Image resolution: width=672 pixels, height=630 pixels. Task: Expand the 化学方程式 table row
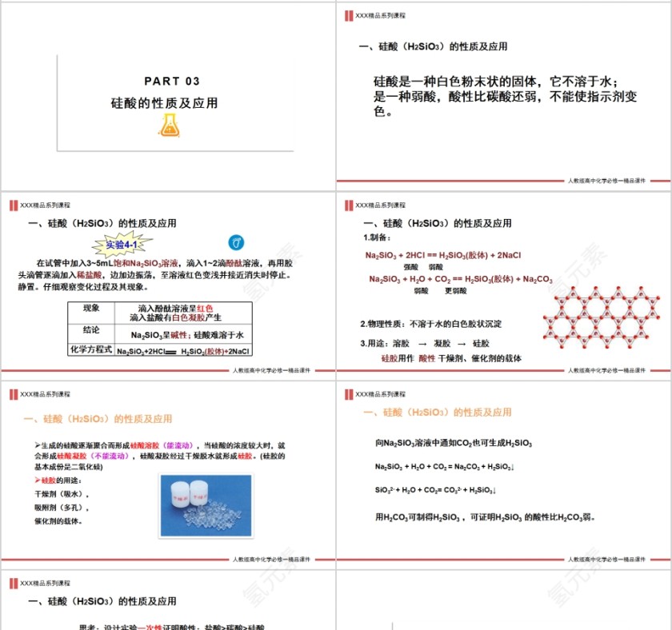(90, 351)
